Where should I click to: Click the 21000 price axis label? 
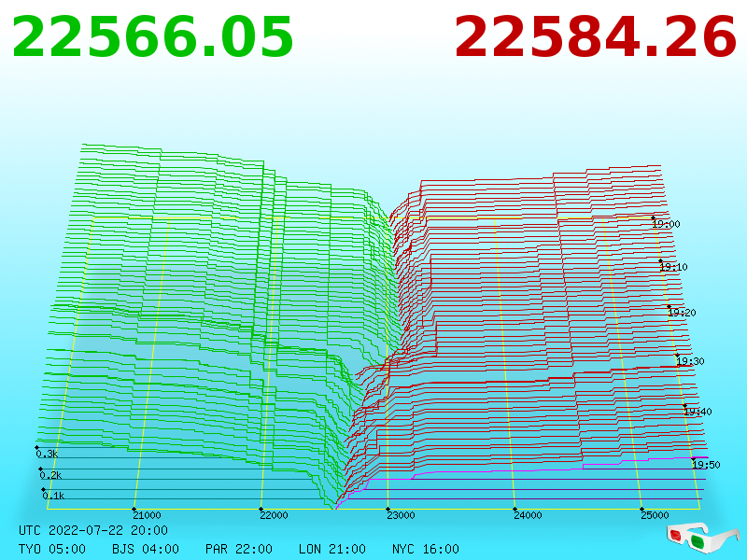click(x=147, y=515)
